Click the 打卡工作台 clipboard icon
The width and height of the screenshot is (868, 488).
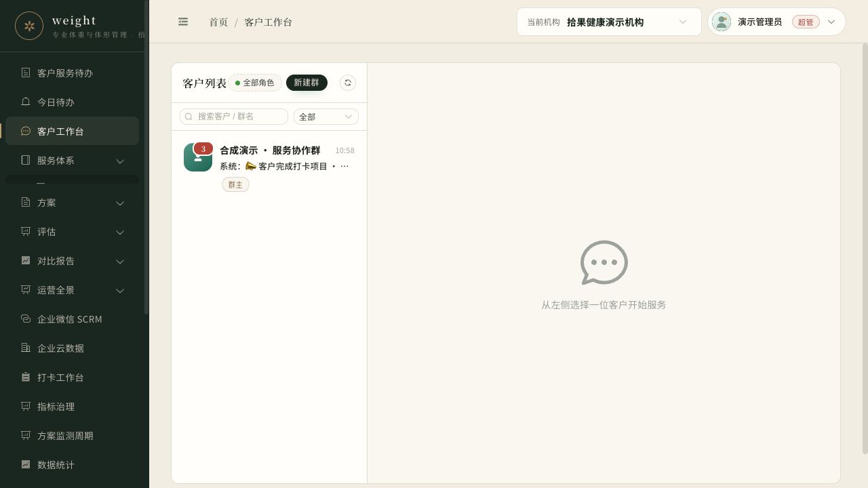26,377
